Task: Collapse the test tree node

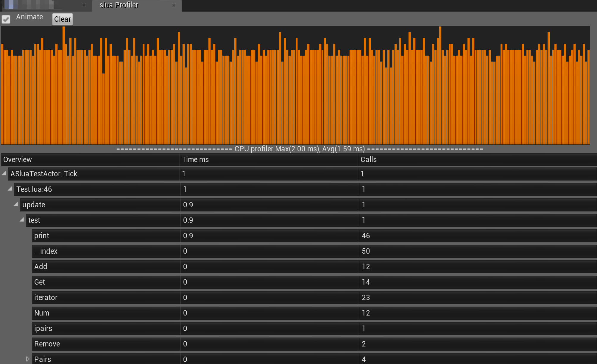Action: coord(22,220)
